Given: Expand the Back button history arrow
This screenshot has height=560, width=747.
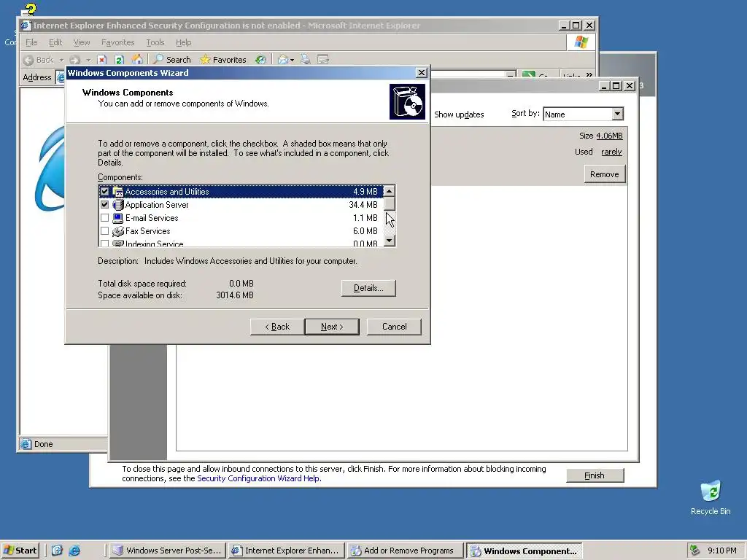Looking at the screenshot, I should pyautogui.click(x=61, y=60).
